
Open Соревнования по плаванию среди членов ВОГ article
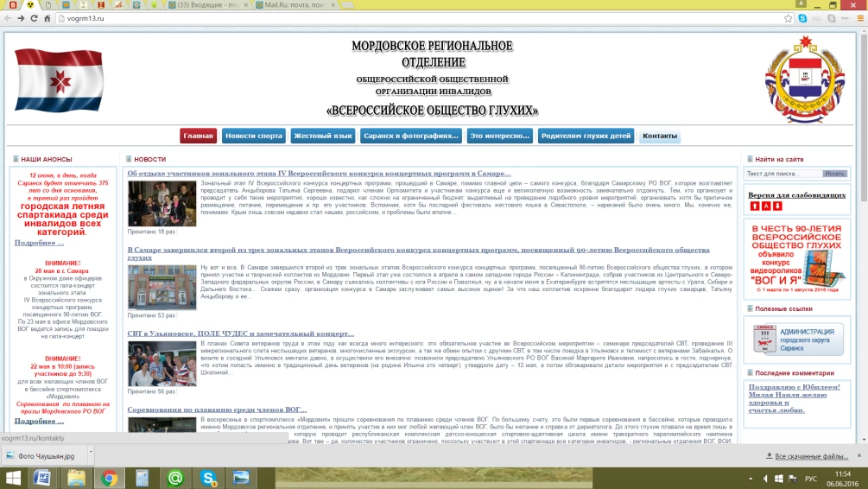click(217, 410)
